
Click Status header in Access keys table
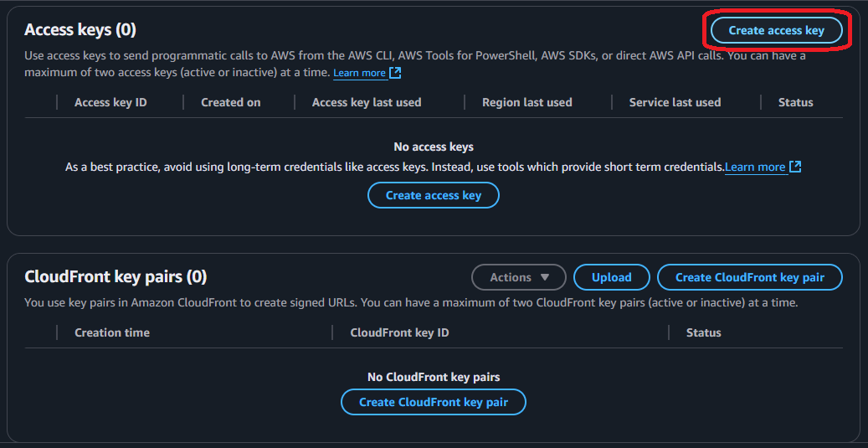(x=795, y=102)
